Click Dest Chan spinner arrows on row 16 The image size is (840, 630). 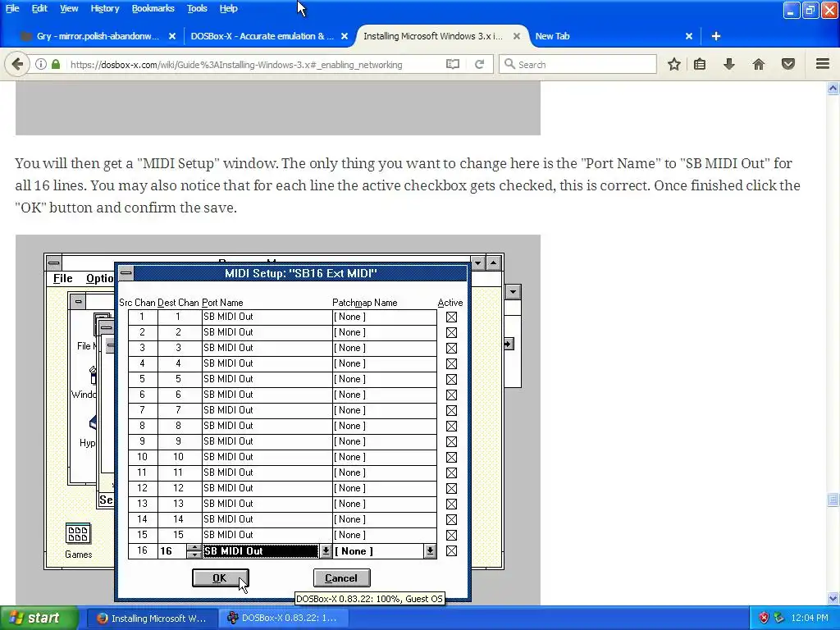point(194,550)
